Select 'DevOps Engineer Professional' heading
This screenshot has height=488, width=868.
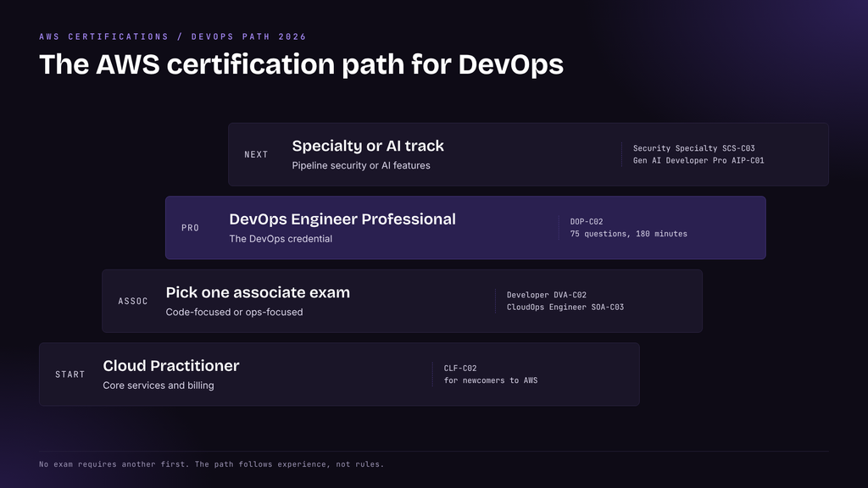[x=342, y=219]
